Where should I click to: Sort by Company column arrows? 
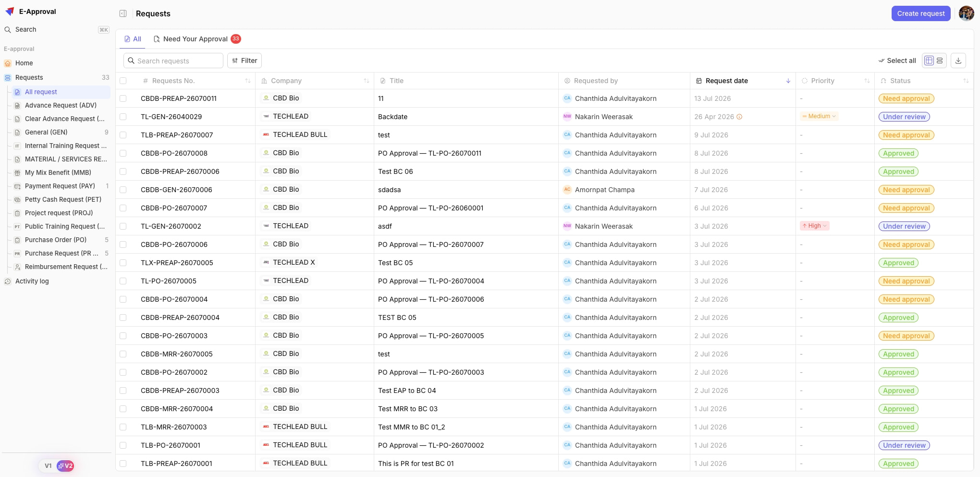pos(367,81)
